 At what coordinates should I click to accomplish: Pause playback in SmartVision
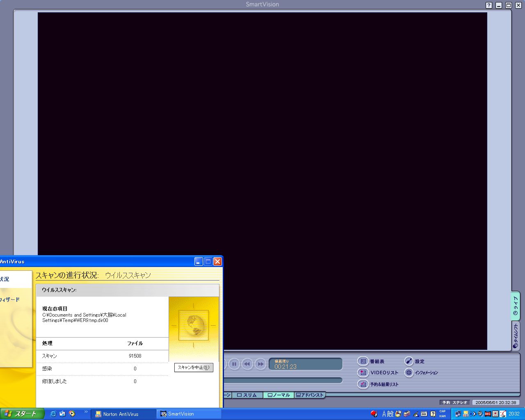pos(234,364)
